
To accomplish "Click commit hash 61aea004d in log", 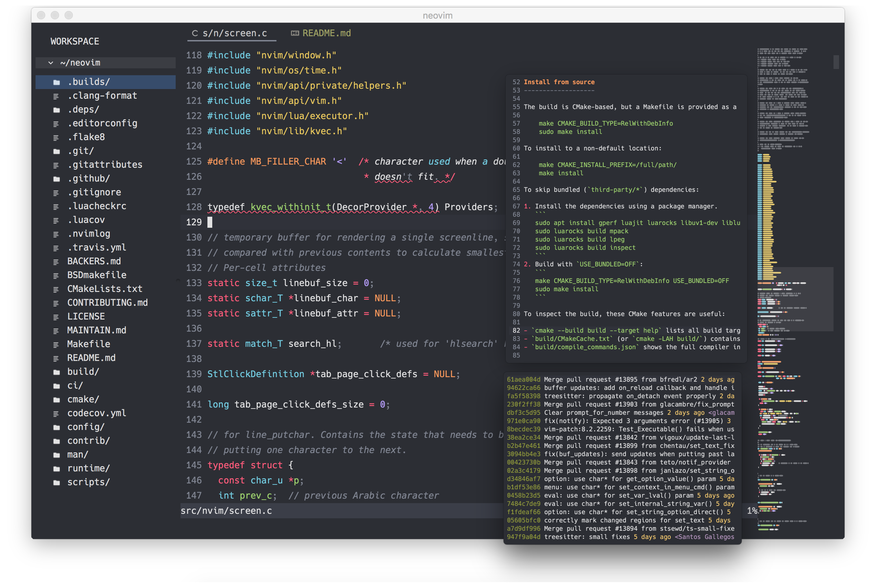I will [524, 380].
